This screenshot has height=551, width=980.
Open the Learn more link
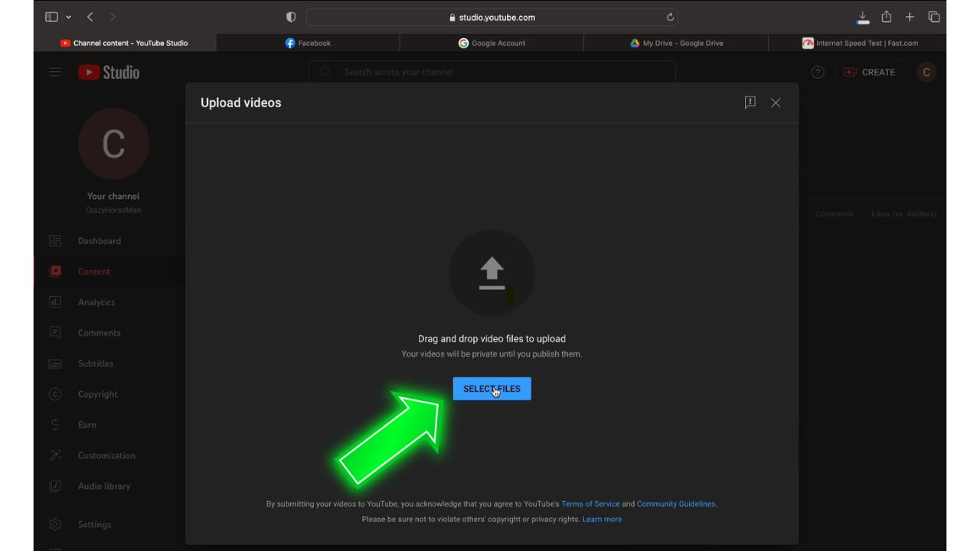tap(602, 519)
